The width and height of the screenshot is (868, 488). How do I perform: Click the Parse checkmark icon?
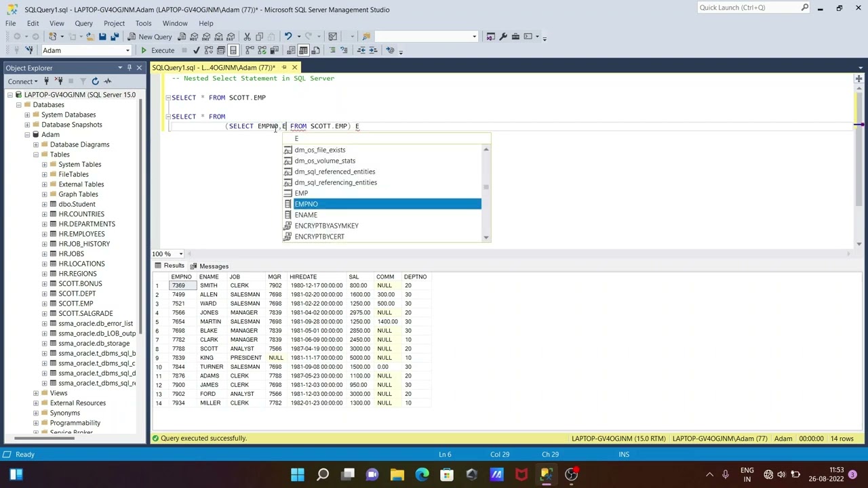pos(197,50)
